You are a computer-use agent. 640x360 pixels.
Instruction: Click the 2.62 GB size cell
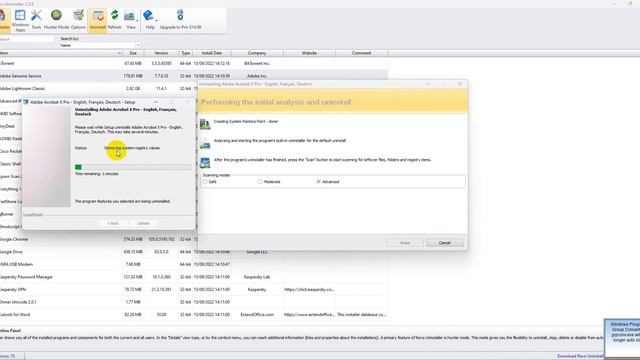coord(133,89)
